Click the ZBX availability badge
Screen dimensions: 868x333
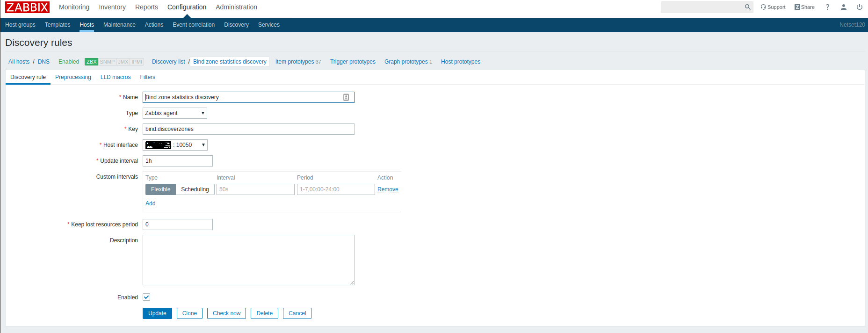tap(92, 62)
